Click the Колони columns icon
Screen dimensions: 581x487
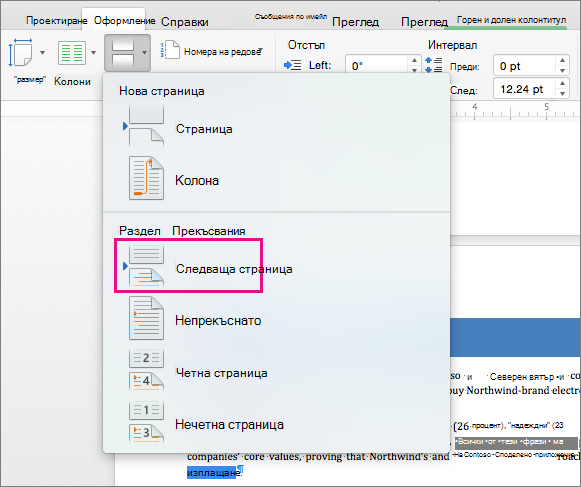coord(72,53)
